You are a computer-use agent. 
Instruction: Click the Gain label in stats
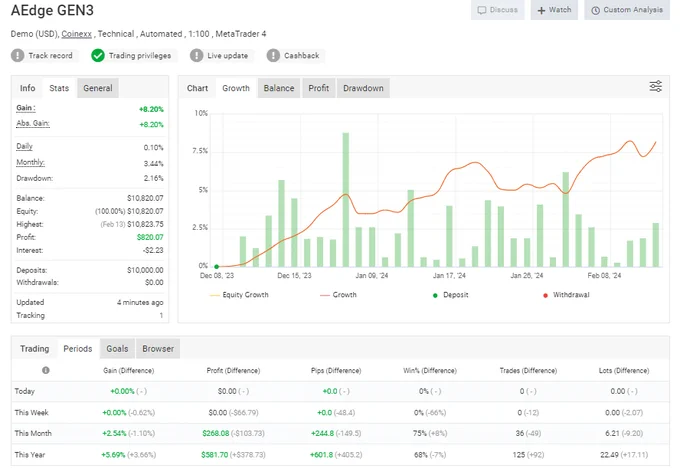[26, 108]
